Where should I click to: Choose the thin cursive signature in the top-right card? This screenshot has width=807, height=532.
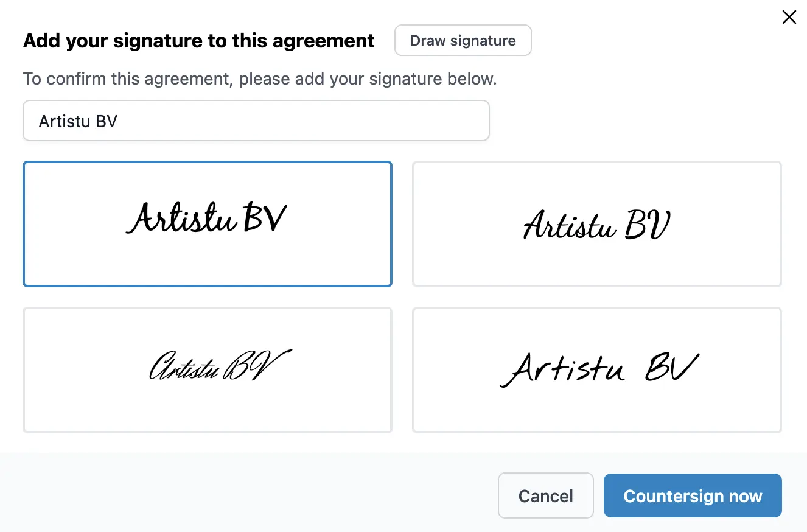[x=596, y=224]
